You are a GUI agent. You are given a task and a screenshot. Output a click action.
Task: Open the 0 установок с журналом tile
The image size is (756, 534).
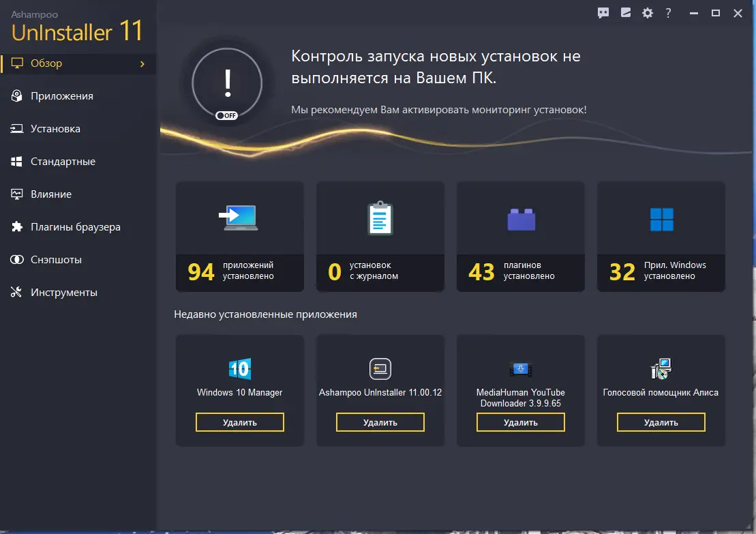tap(380, 237)
